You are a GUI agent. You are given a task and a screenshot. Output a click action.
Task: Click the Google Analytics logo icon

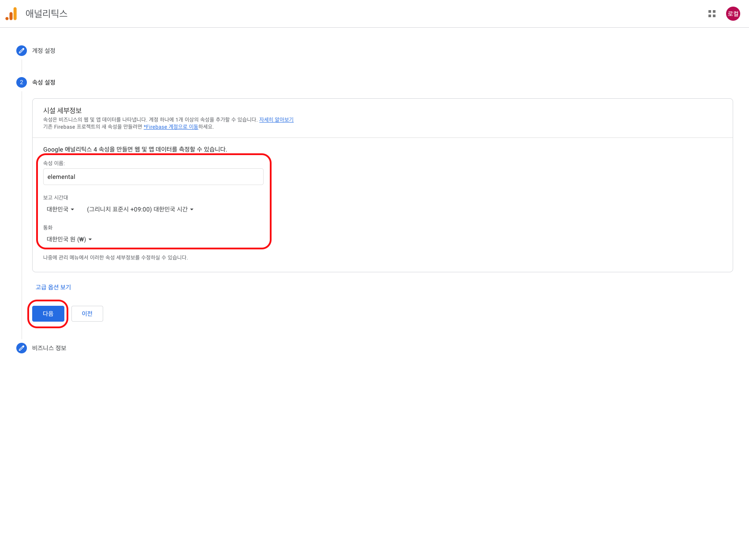[x=11, y=14]
